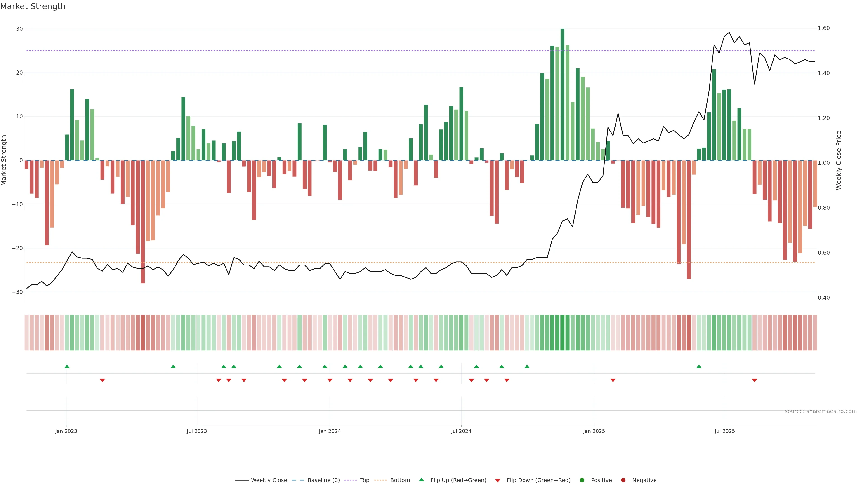Click the Market Strength chart title
Viewport: 868px width, 488px height.
point(33,6)
